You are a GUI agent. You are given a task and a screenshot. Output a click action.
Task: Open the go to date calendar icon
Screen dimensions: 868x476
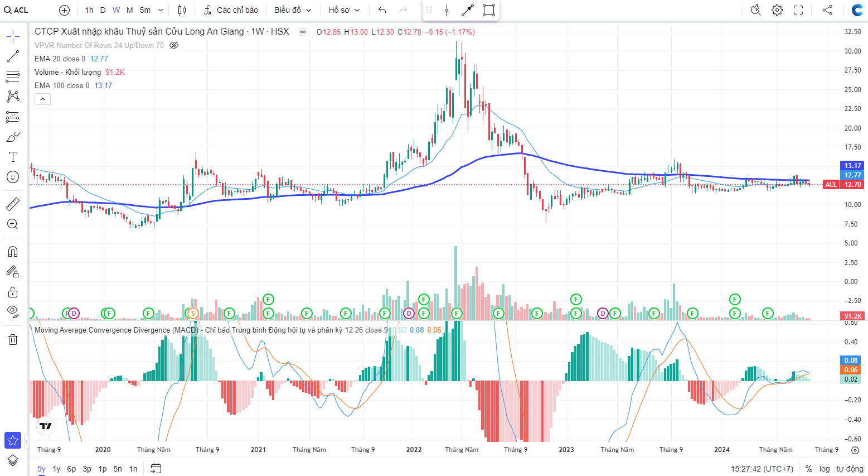pos(156,469)
